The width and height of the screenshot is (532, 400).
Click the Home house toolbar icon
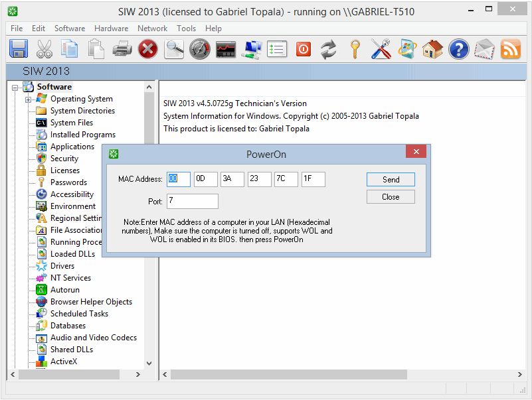click(432, 49)
